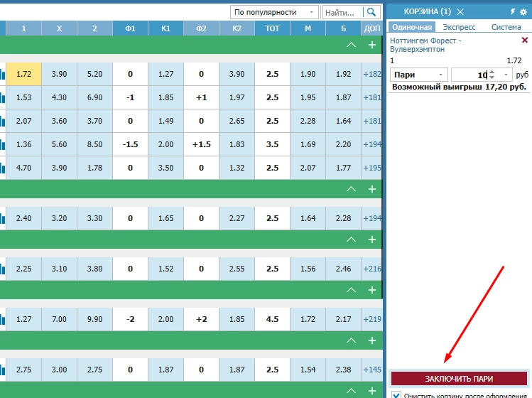Select odds 5.60
This screenshot has height=398, width=532.
pyautogui.click(x=60, y=144)
